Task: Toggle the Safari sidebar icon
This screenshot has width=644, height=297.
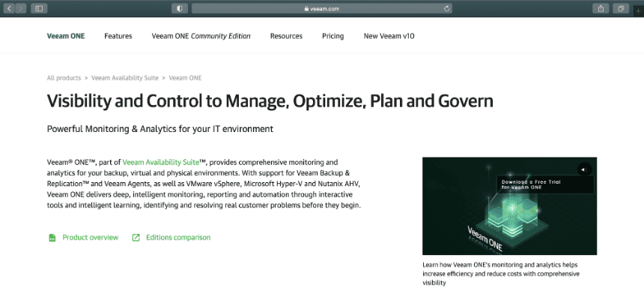Action: click(x=39, y=8)
